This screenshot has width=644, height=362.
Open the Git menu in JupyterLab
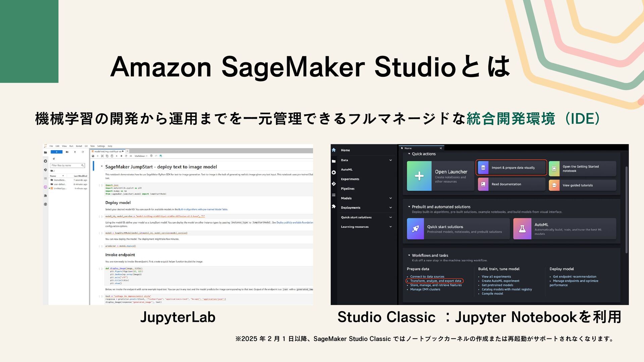(x=86, y=146)
